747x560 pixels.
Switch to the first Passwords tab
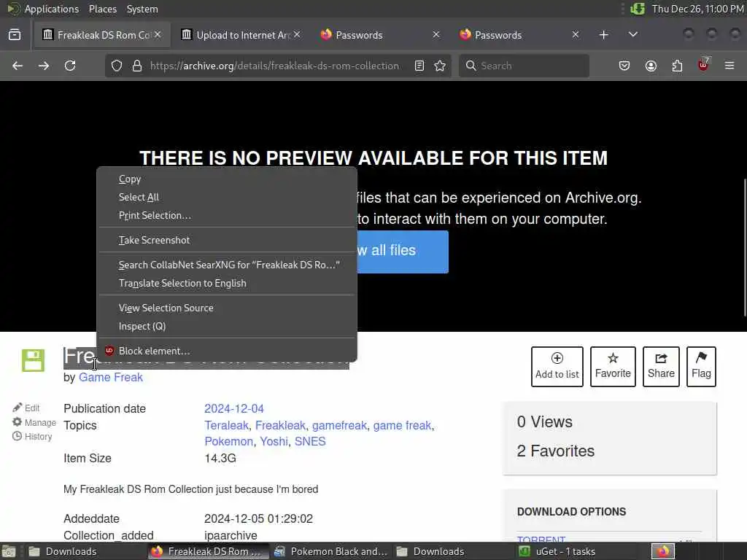click(x=379, y=35)
